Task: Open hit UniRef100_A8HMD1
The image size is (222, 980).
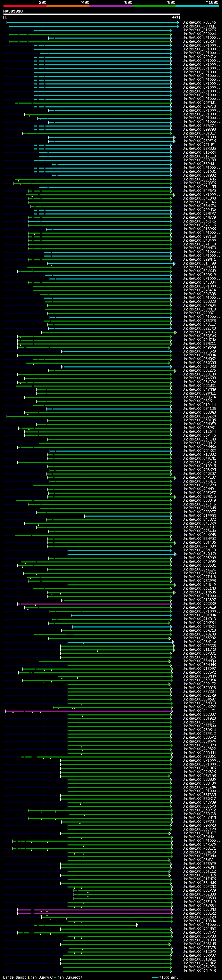Action: (199, 26)
